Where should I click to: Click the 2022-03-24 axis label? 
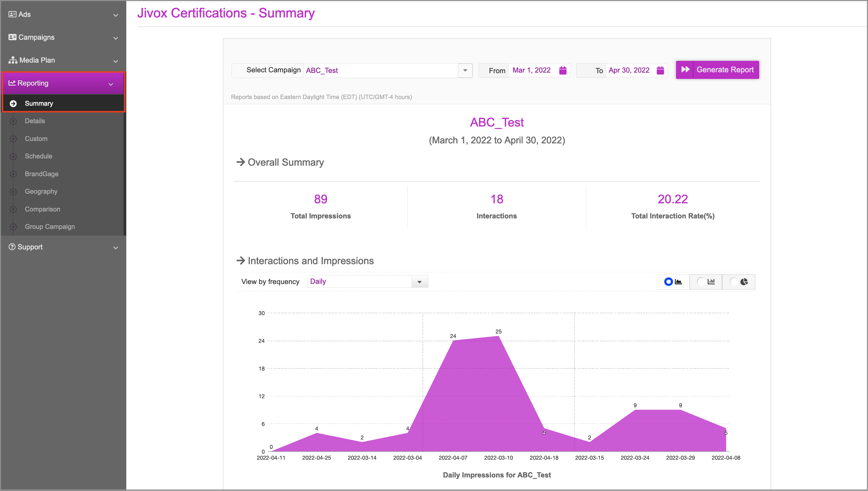[635, 458]
